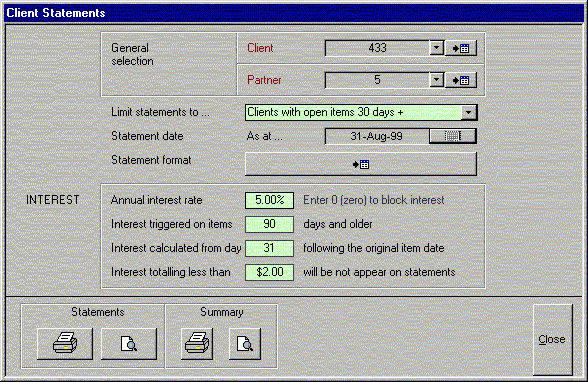Image resolution: width=588 pixels, height=382 pixels.
Task: Open the Statement date calendar picker
Action: [453, 136]
